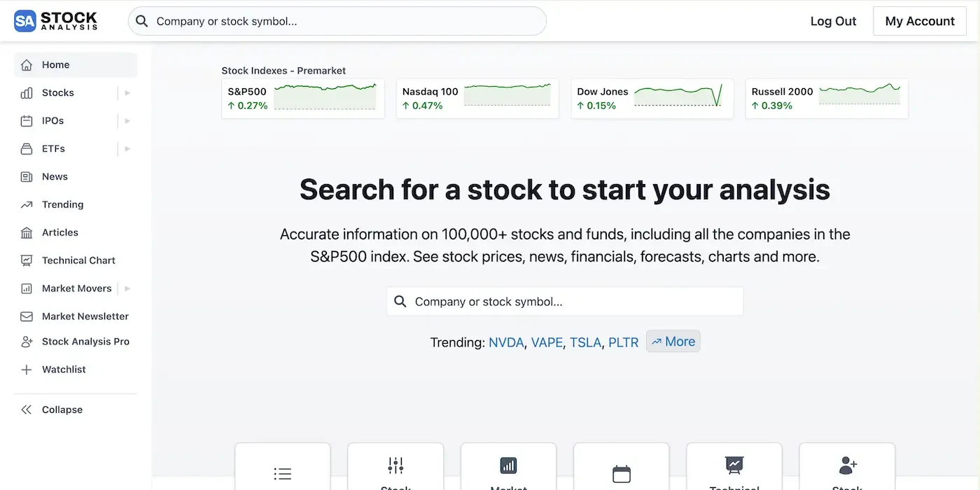The image size is (980, 490).
Task: Click the IPOs calendar icon
Action: [x=27, y=121]
